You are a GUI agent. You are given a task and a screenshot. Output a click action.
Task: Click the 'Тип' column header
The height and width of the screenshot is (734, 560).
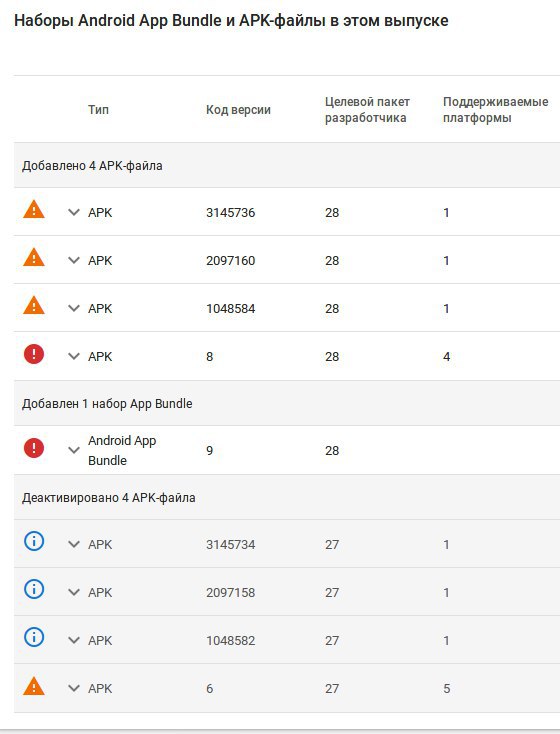coord(98,110)
